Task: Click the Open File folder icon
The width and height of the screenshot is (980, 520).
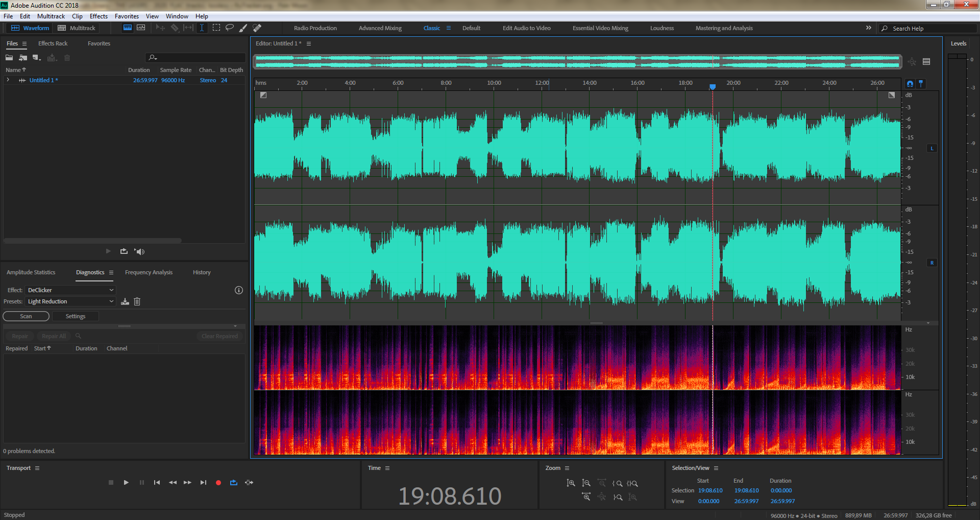Action: pyautogui.click(x=9, y=58)
